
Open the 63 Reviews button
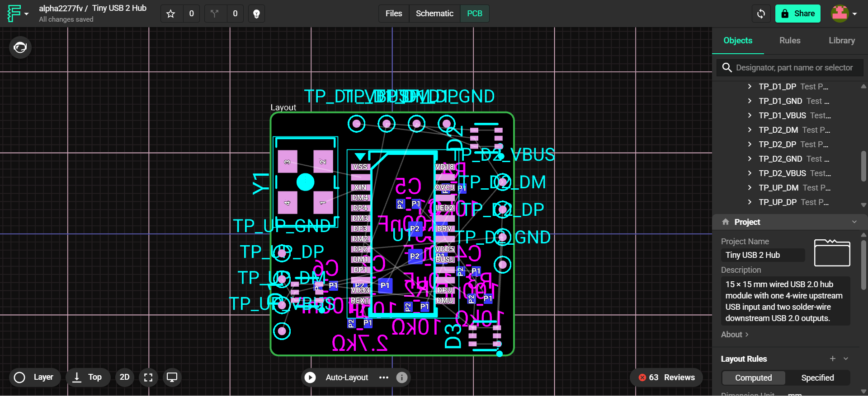[x=666, y=377]
